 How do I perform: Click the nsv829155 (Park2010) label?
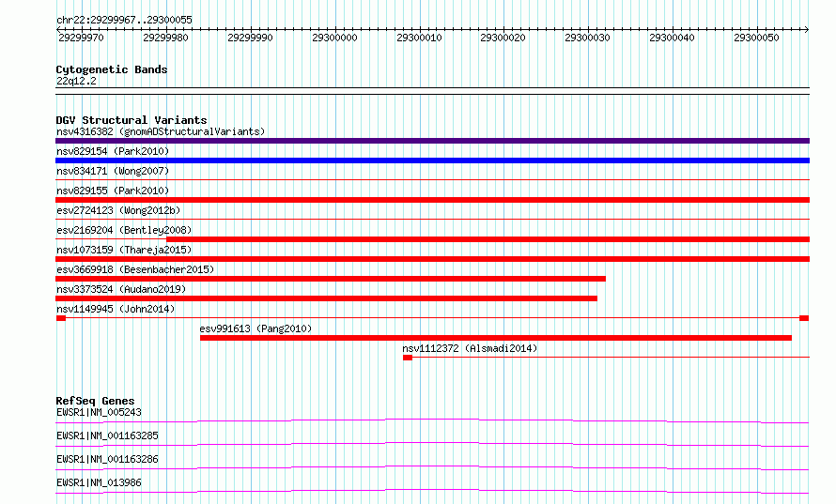pos(113,191)
